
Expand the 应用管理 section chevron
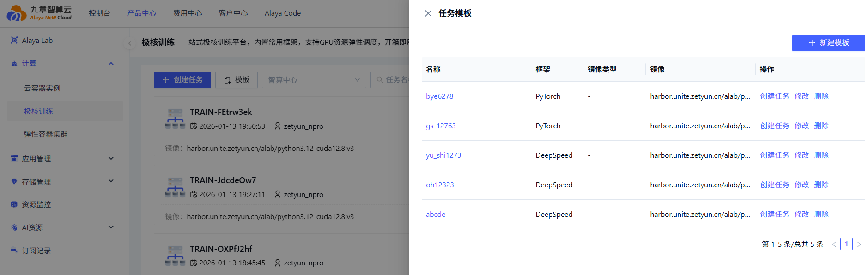click(x=111, y=158)
